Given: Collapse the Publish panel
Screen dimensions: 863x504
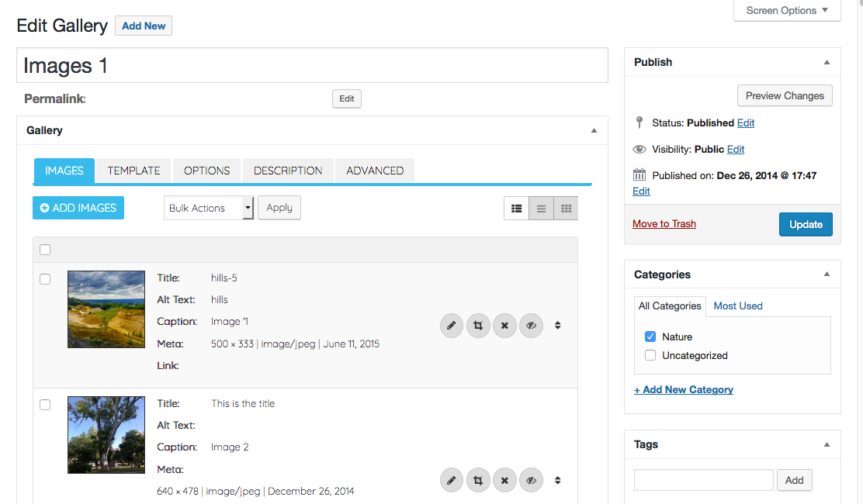Looking at the screenshot, I should coord(827,62).
